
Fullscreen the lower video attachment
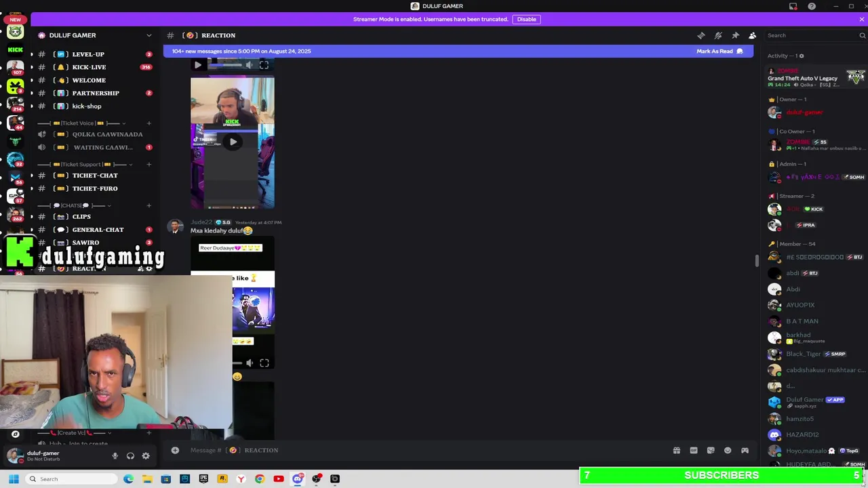tap(264, 363)
